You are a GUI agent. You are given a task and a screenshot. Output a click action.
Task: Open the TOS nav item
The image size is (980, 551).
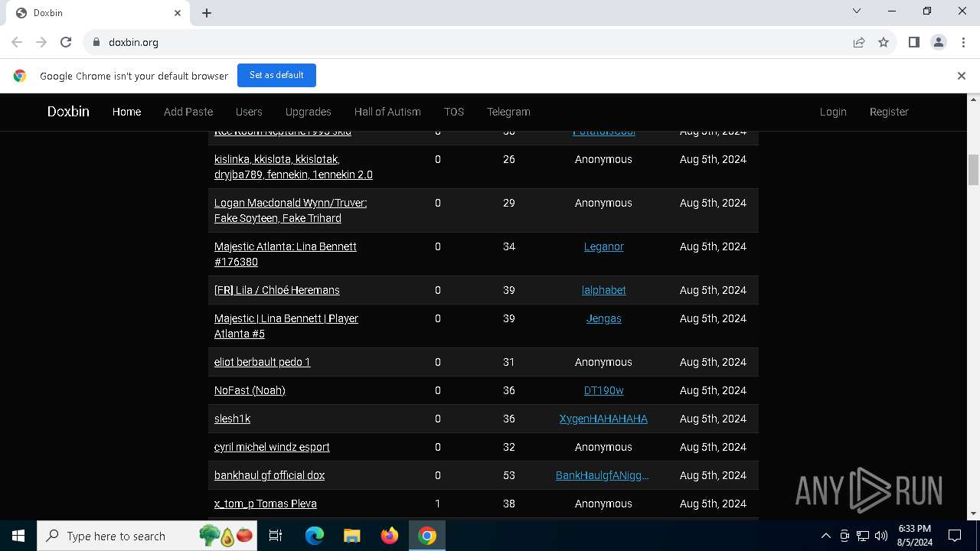tap(454, 112)
